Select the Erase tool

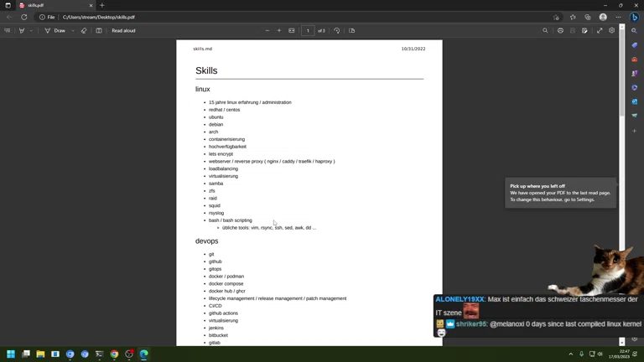pyautogui.click(x=84, y=31)
